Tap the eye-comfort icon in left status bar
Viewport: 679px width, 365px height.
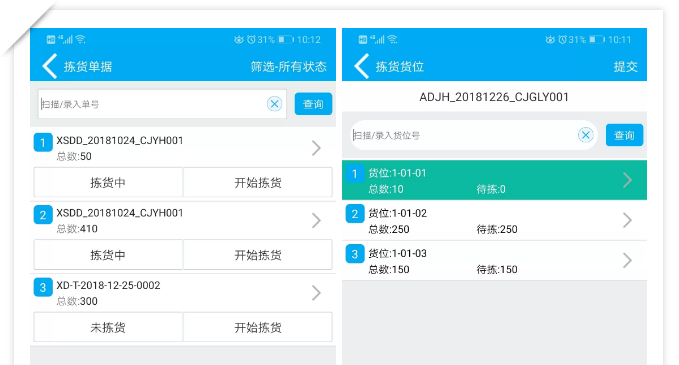coord(239,39)
